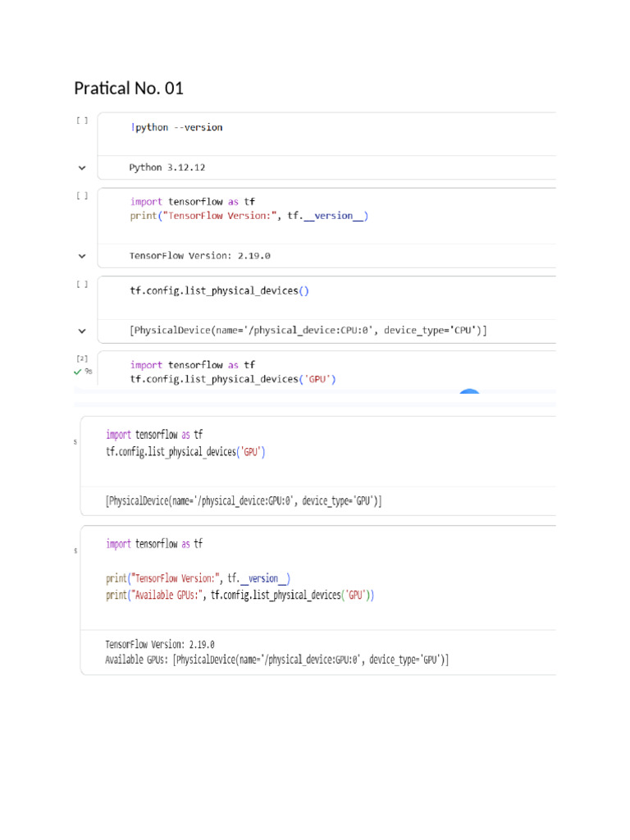Image resolution: width=630 pixels, height=840 pixels.
Task: Click the Python 3.12.12 output text
Action: [x=167, y=167]
